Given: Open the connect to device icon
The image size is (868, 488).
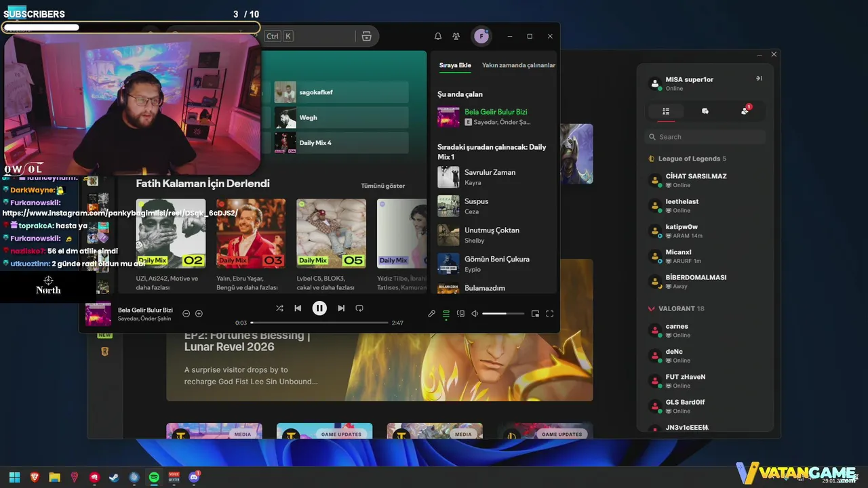Looking at the screenshot, I should [460, 314].
